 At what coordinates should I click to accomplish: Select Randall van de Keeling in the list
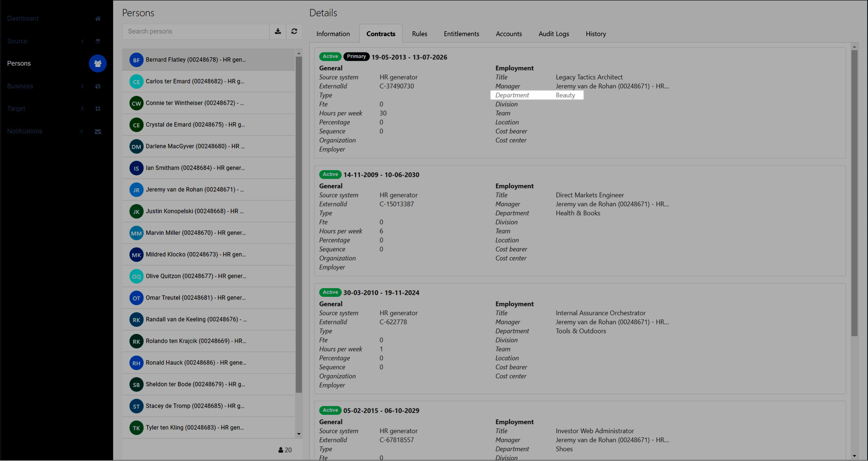pos(208,319)
